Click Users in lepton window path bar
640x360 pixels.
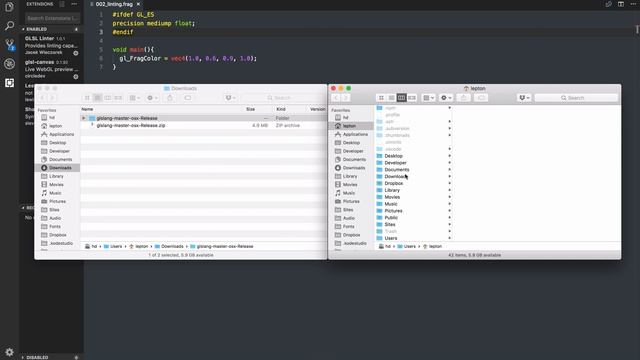[x=407, y=247]
